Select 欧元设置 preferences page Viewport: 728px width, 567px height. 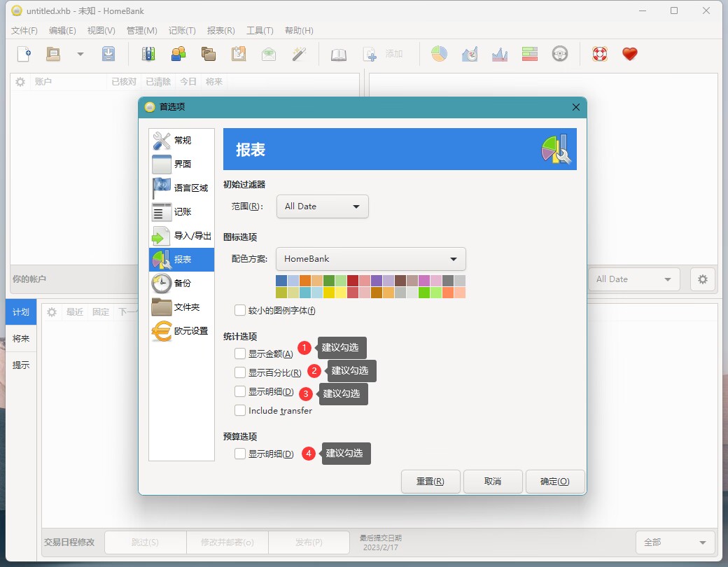[181, 330]
